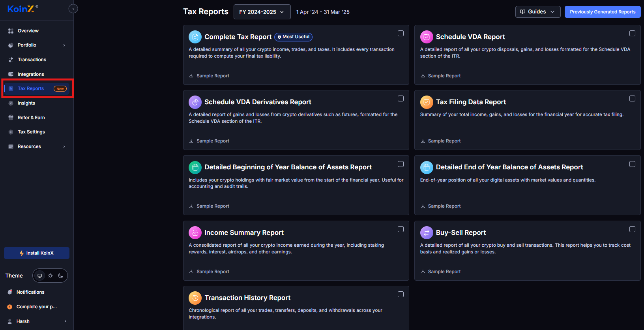This screenshot has height=330, width=644.
Task: Click Previously Generated Reports button
Action: pos(603,12)
